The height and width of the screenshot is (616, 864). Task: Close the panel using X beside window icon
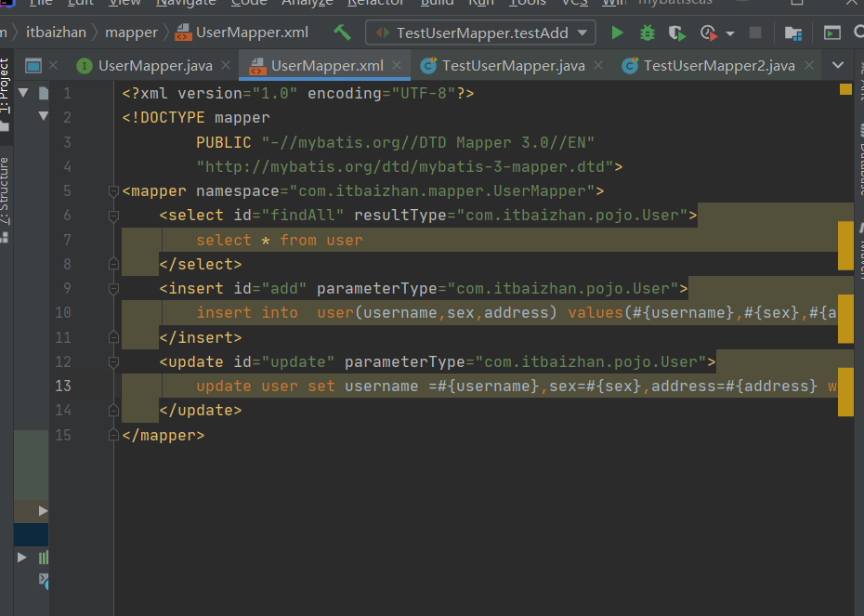pyautogui.click(x=53, y=66)
